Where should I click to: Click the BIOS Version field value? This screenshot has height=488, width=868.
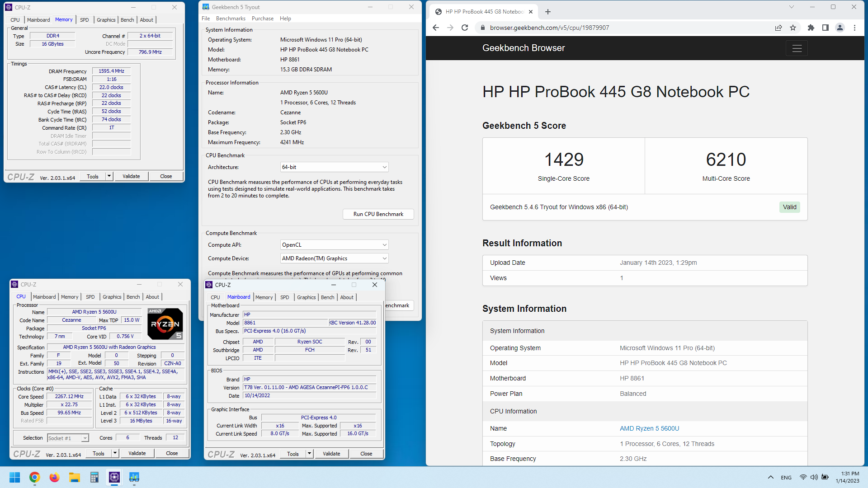pyautogui.click(x=310, y=388)
